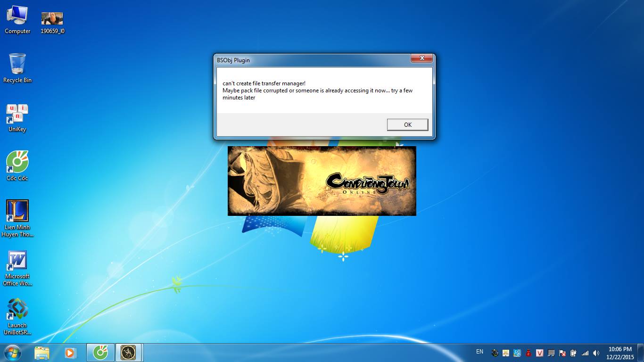Open the clock showing 10:06 PM
This screenshot has height=362, width=644.
pos(620,353)
